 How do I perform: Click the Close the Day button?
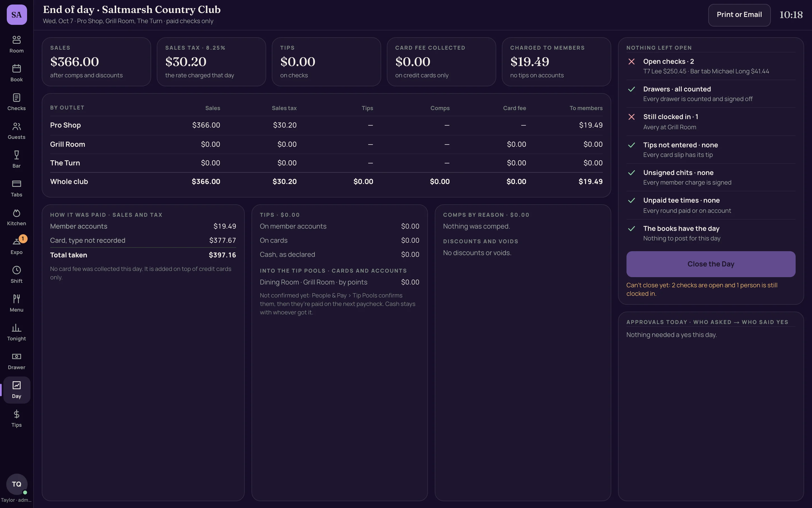click(x=711, y=264)
